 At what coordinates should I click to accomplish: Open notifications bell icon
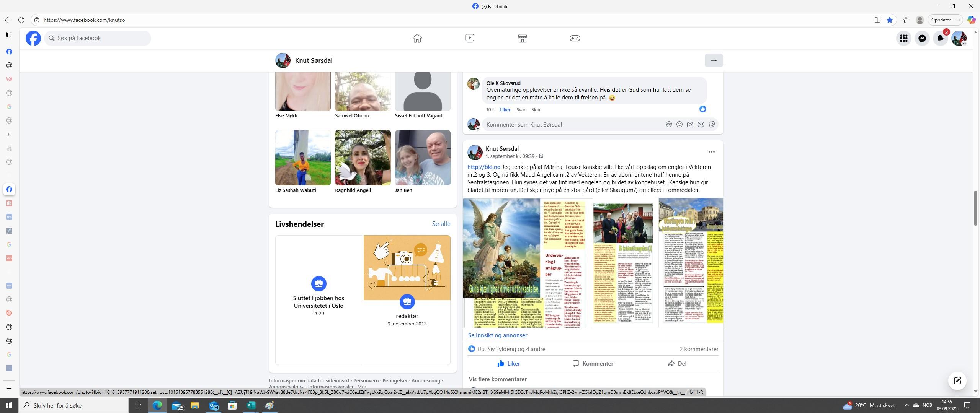point(940,38)
